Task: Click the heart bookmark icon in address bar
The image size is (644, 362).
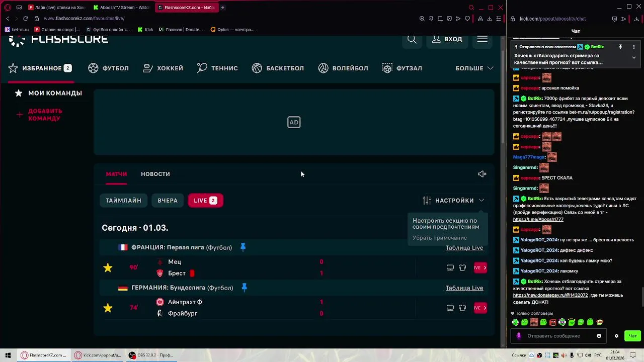Action: tap(467, 19)
